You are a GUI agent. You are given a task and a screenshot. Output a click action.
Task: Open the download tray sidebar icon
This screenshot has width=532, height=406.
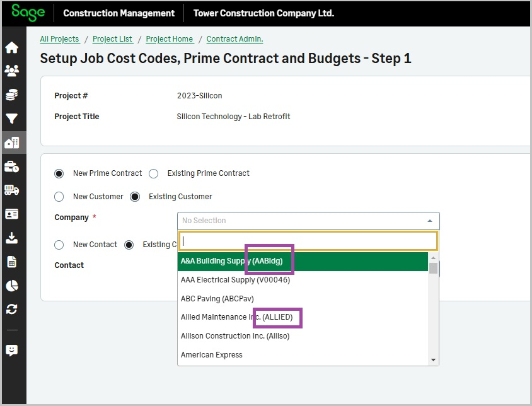tap(12, 238)
